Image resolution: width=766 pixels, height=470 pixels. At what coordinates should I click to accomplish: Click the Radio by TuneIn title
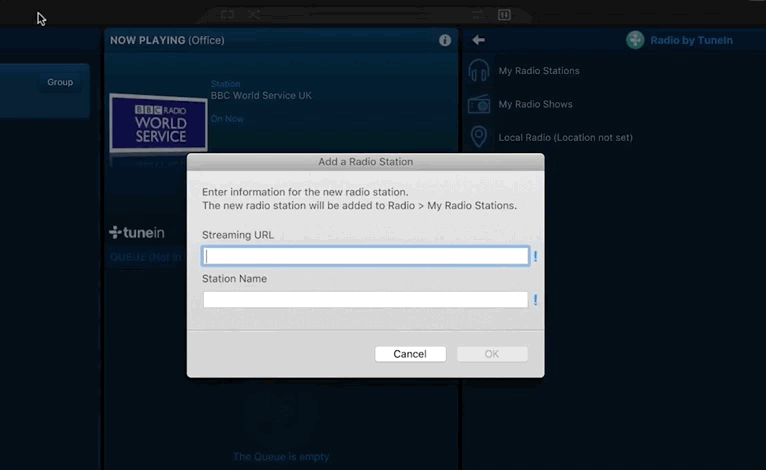(691, 40)
